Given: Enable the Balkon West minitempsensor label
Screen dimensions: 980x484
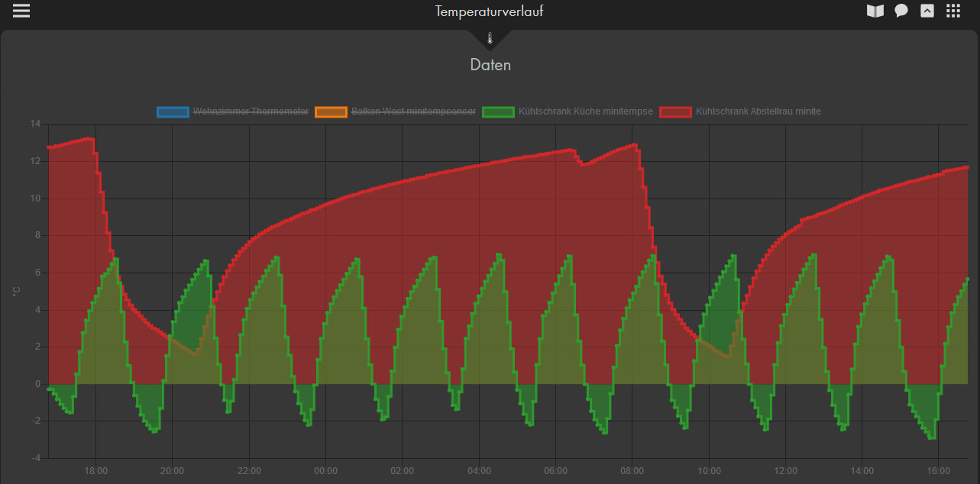Looking at the screenshot, I should [413, 111].
